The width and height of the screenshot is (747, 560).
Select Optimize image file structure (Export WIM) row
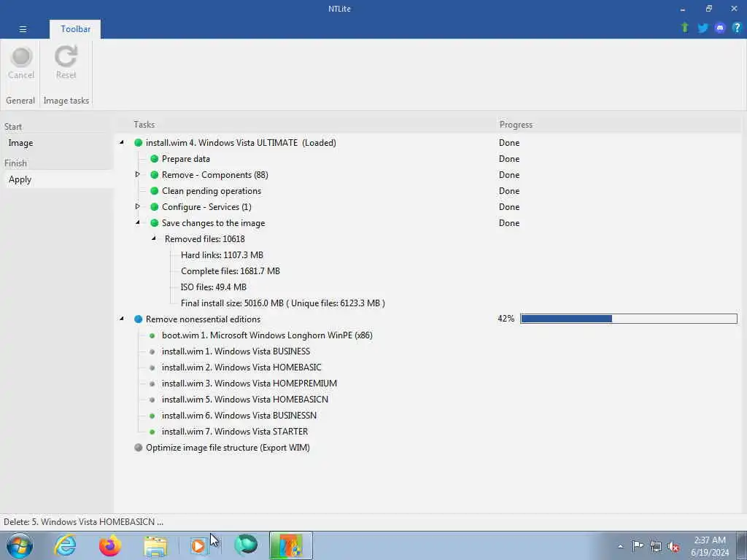coord(228,448)
